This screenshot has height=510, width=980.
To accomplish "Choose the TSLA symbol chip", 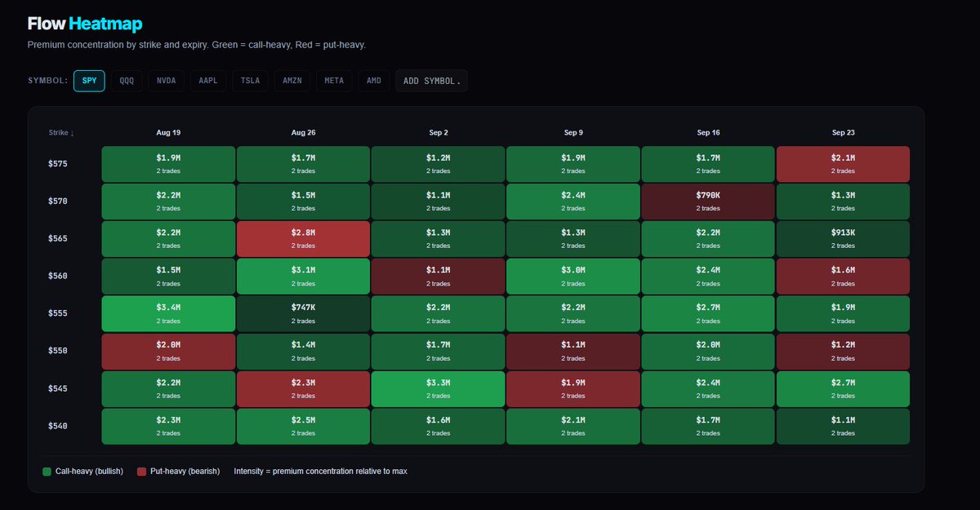I will coord(249,81).
